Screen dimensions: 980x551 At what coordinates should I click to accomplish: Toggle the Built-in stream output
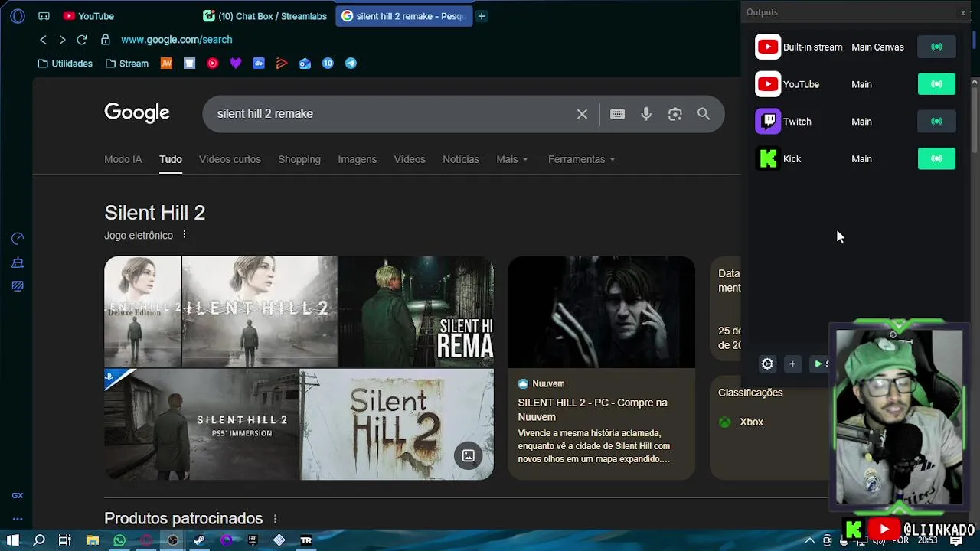pyautogui.click(x=936, y=47)
